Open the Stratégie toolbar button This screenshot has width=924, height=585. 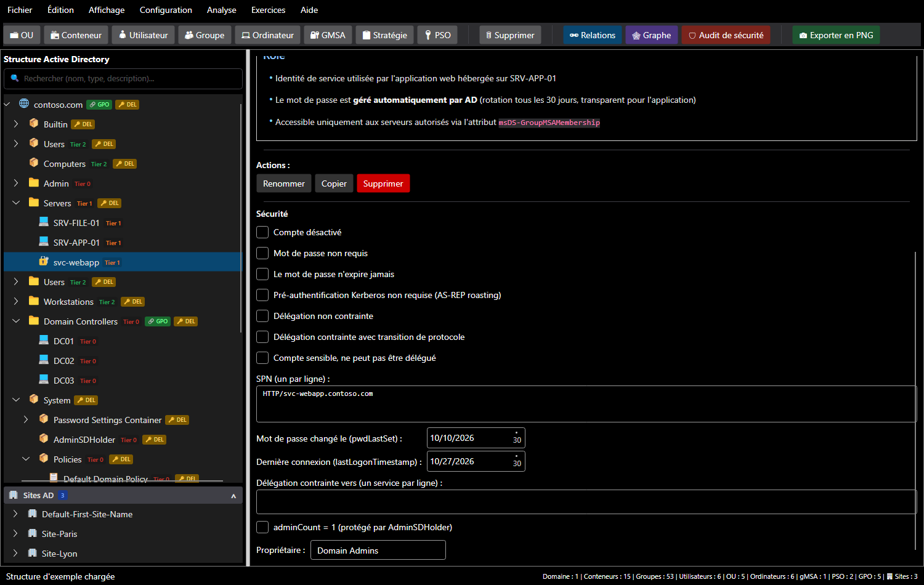(385, 35)
